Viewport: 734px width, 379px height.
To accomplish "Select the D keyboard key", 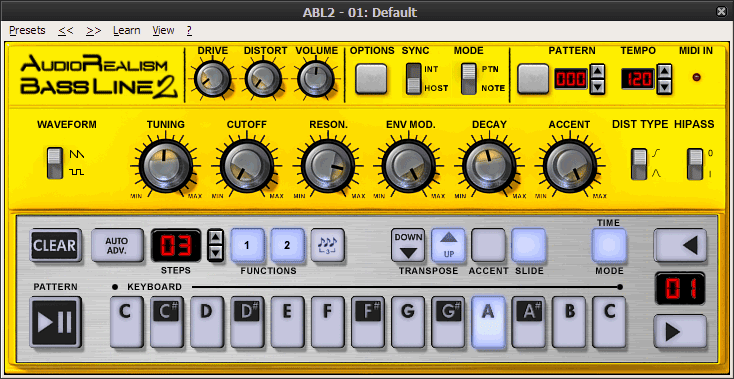I will click(x=206, y=322).
